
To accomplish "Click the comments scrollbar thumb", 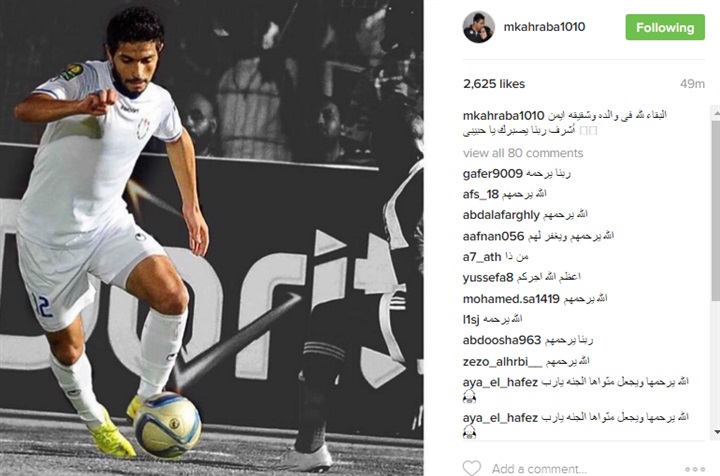I will [716, 210].
